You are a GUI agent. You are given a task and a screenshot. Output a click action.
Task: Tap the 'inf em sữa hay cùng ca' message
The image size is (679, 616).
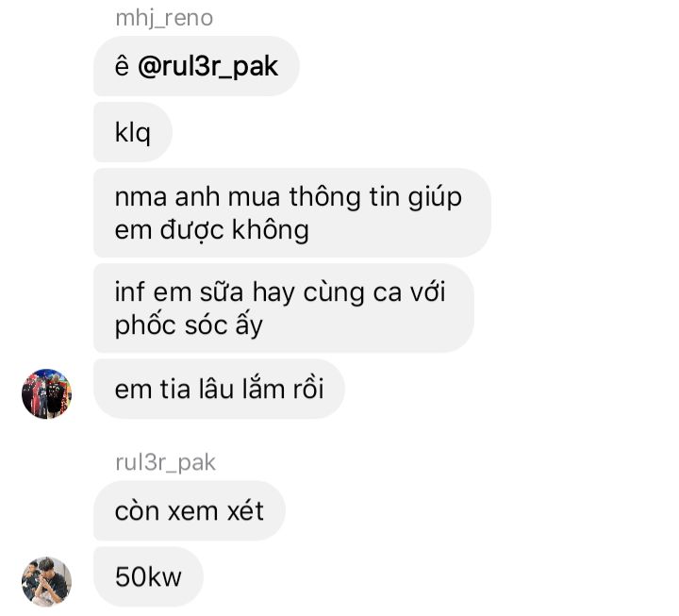tap(284, 308)
